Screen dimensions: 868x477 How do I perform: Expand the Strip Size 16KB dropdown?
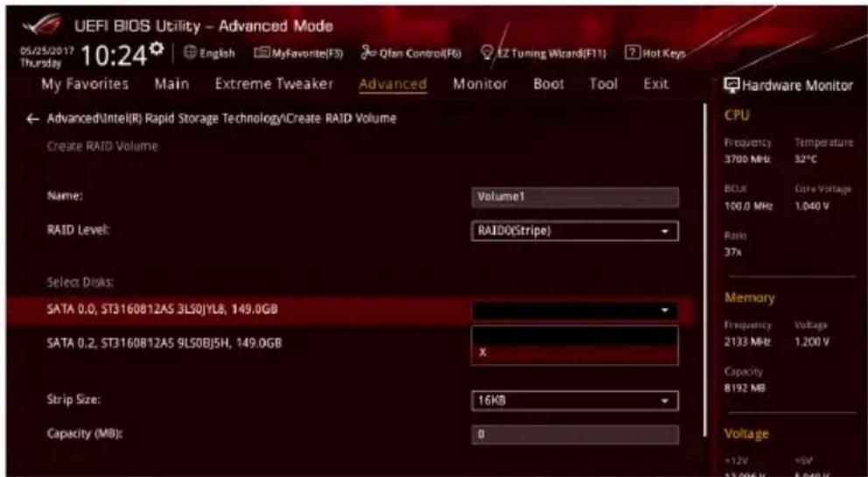click(x=575, y=401)
